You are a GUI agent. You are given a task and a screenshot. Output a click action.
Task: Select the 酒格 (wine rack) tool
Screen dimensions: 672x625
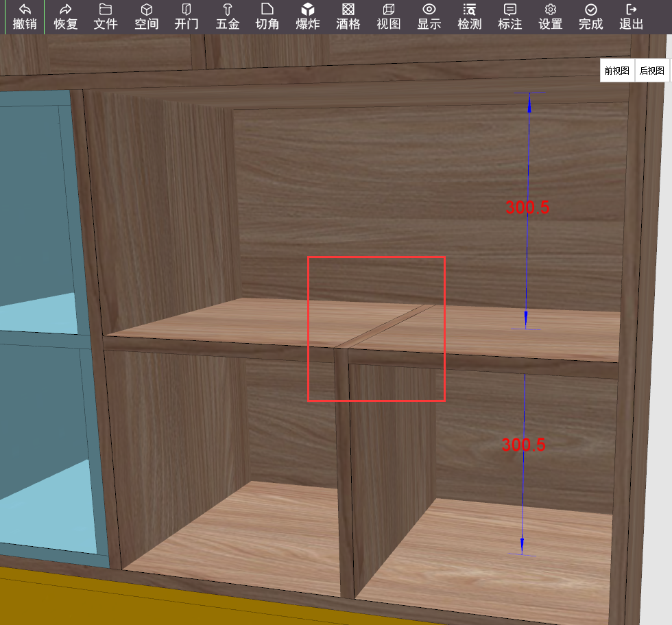pyautogui.click(x=348, y=16)
